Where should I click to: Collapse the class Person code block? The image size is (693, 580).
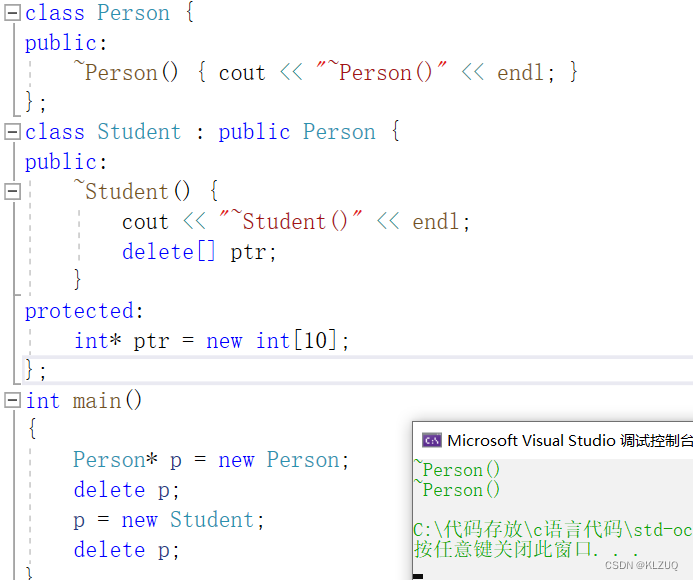(x=12, y=12)
